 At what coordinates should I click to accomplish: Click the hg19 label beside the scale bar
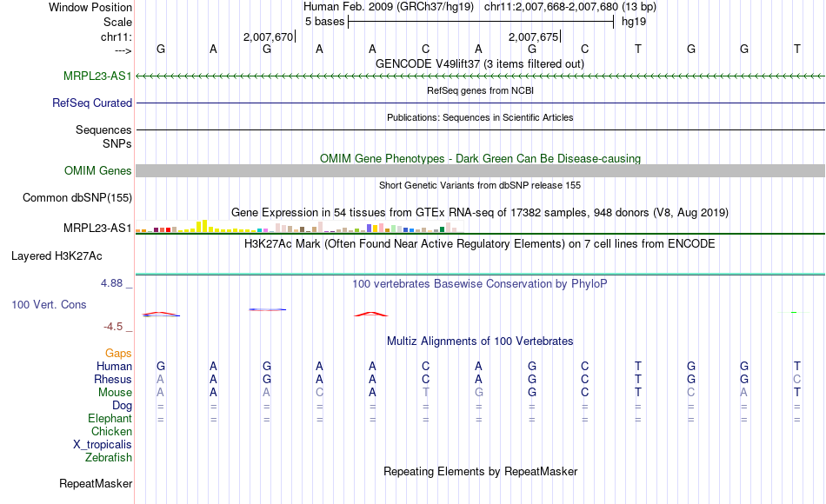coord(633,22)
